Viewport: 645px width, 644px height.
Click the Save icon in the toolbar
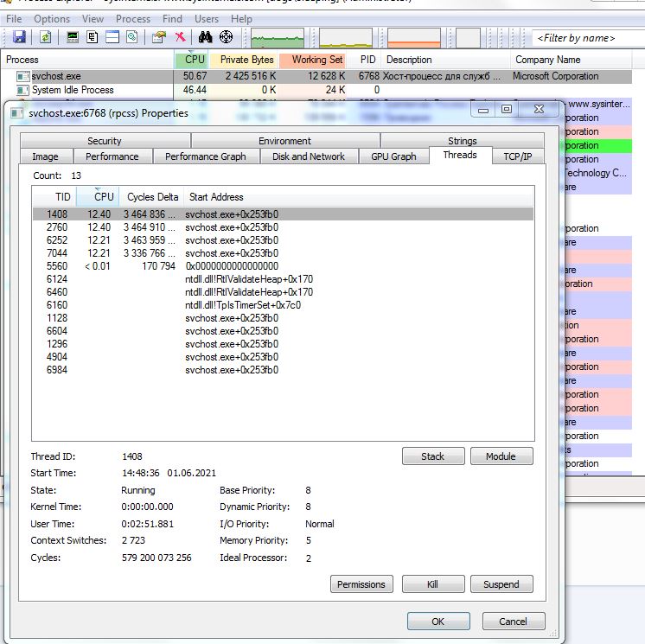coord(19,37)
